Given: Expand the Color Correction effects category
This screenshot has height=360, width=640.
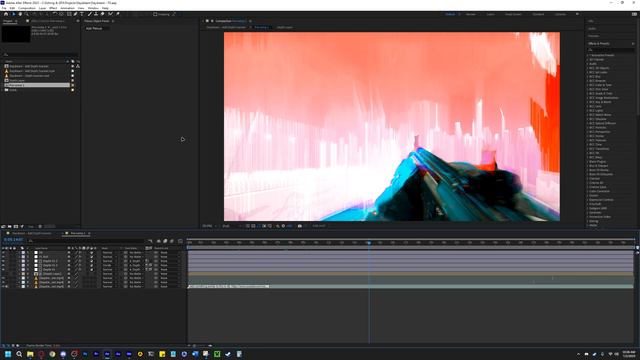Looking at the screenshot, I should click(588, 191).
